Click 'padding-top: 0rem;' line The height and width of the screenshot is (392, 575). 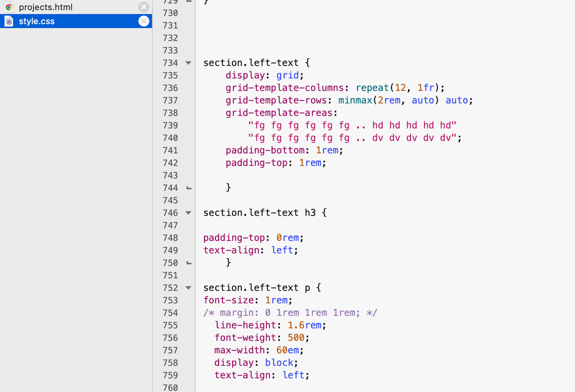point(253,238)
